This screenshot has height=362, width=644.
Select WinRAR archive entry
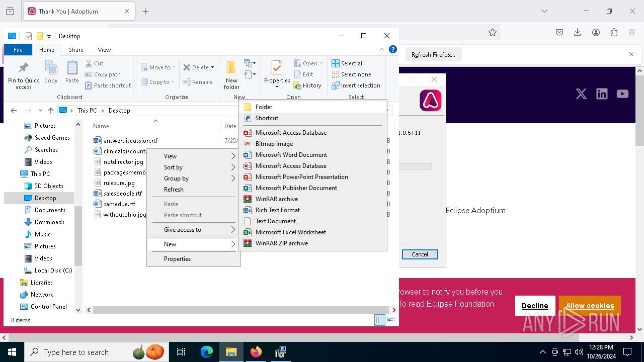click(312, 199)
